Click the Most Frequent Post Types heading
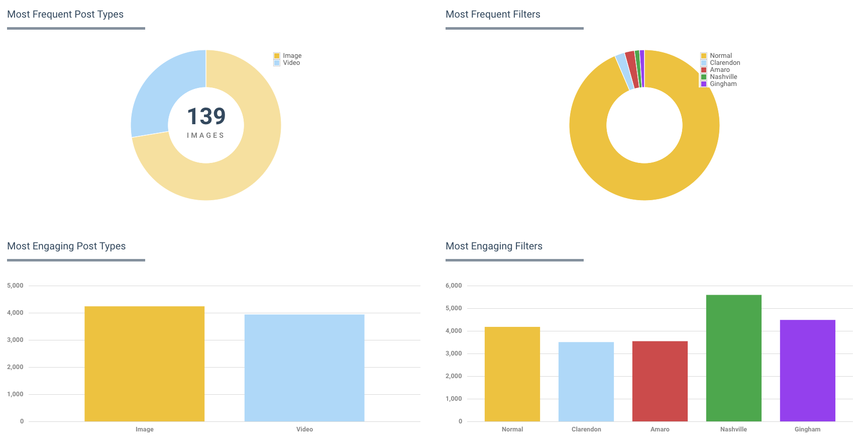Viewport: 868px width, 442px height. [x=65, y=15]
